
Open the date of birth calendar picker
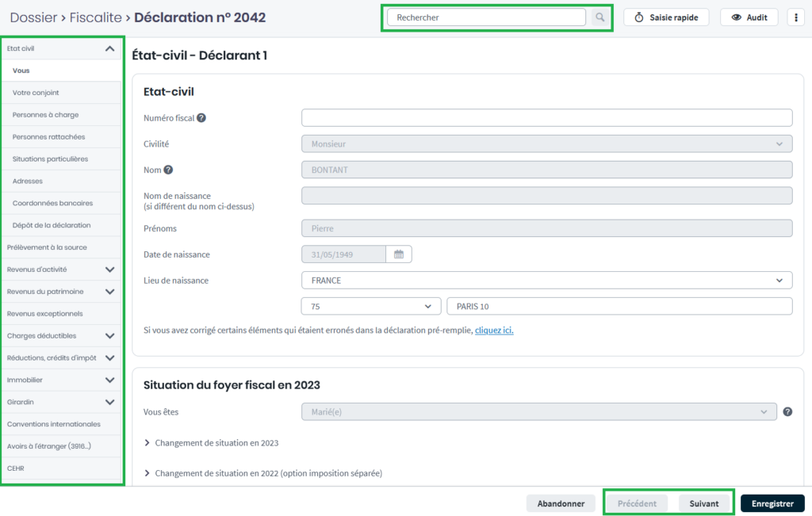[x=399, y=254]
